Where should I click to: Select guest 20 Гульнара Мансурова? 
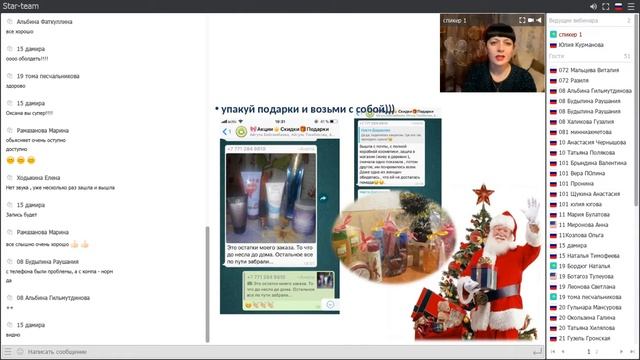(590, 307)
